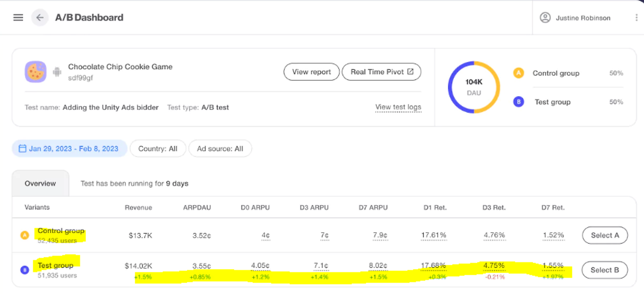Click the D0 ARPU column header
The height and width of the screenshot is (294, 644).
[x=255, y=208]
